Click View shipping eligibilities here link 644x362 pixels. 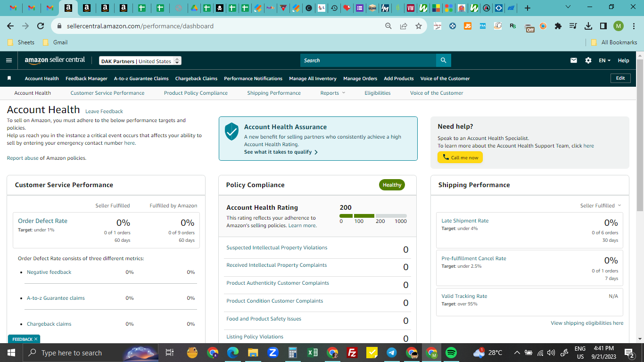tap(587, 323)
